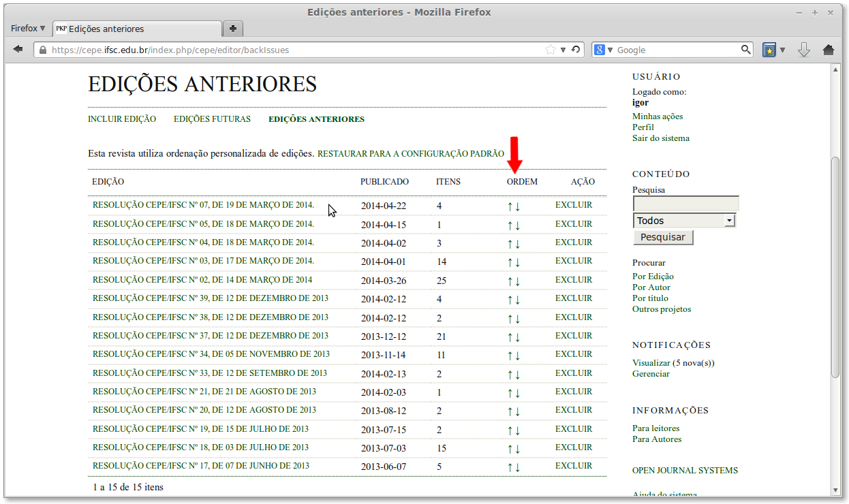Click inside the Pesquisa text field
Viewport: 849px width, 504px height.
[685, 204]
